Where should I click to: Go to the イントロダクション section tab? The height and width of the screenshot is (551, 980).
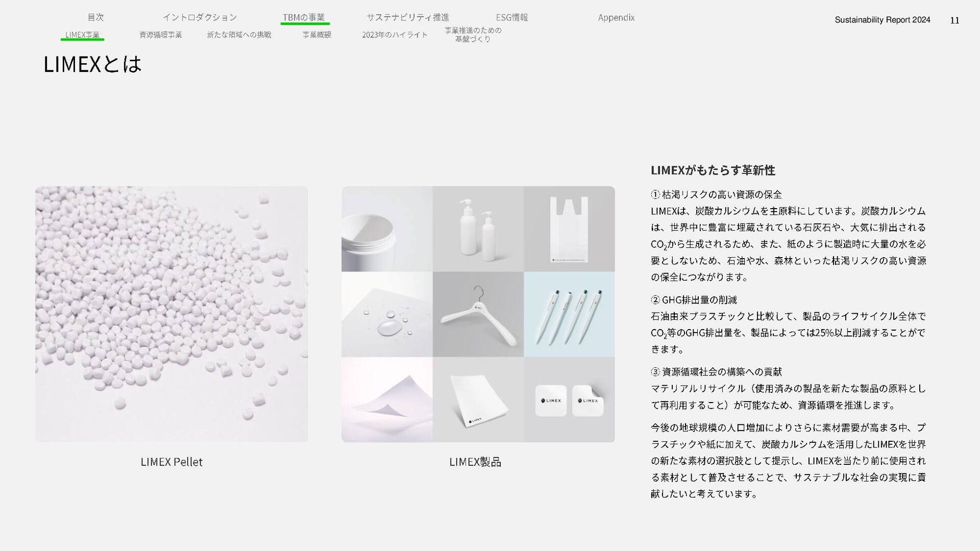click(200, 17)
